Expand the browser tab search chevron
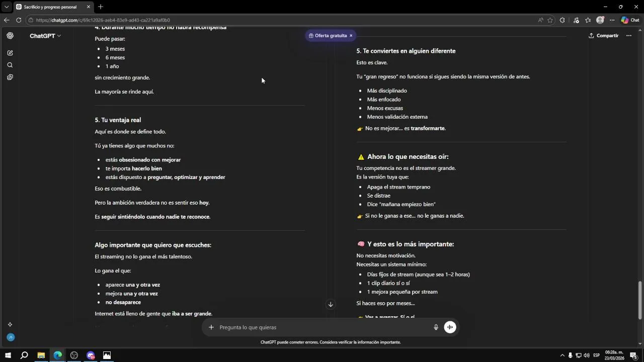 (x=6, y=7)
